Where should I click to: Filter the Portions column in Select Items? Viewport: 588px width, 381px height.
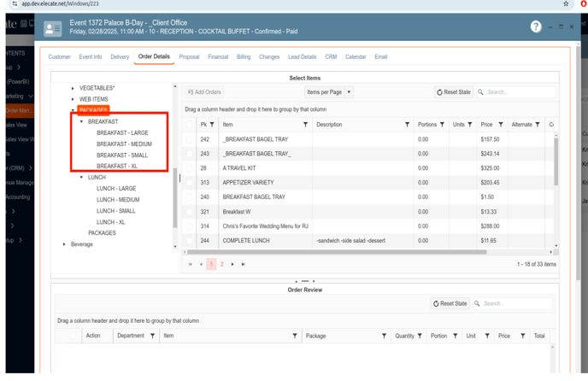pos(442,125)
